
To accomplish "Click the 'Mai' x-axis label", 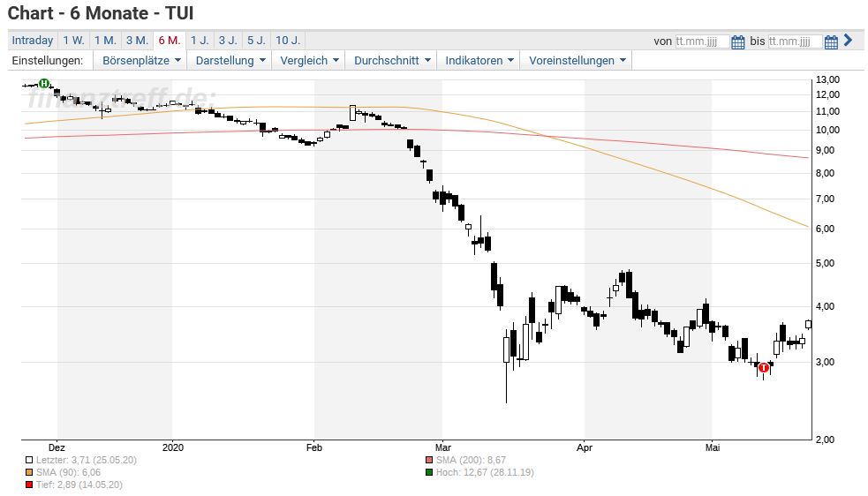I will coord(713,447).
